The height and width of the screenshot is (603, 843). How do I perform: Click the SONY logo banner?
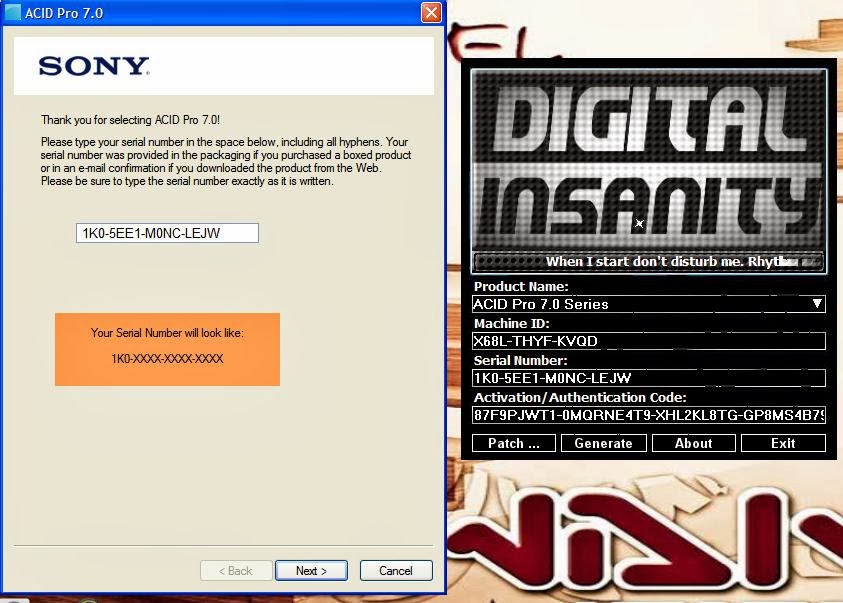[224, 66]
